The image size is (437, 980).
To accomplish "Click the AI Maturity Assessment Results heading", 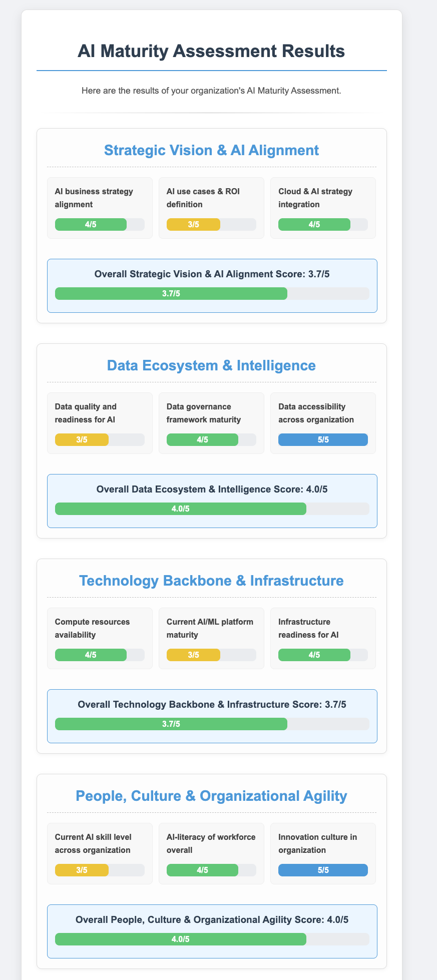I will 211,51.
